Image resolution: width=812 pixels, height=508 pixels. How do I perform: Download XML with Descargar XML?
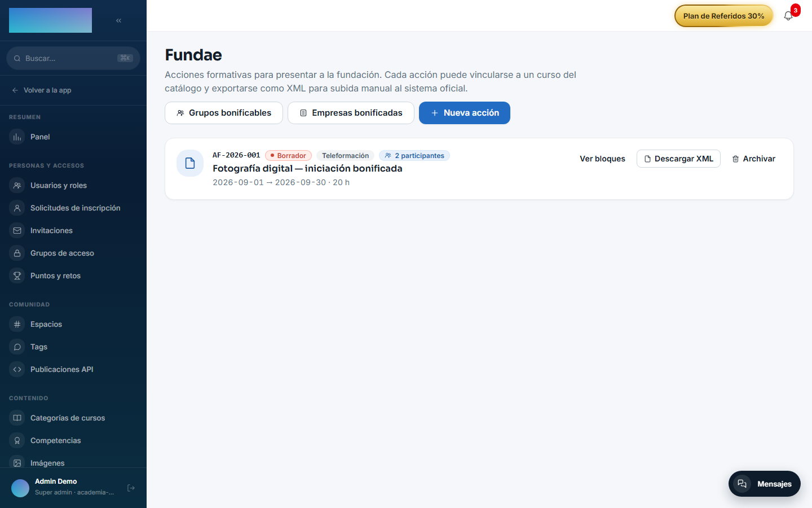[678, 159]
